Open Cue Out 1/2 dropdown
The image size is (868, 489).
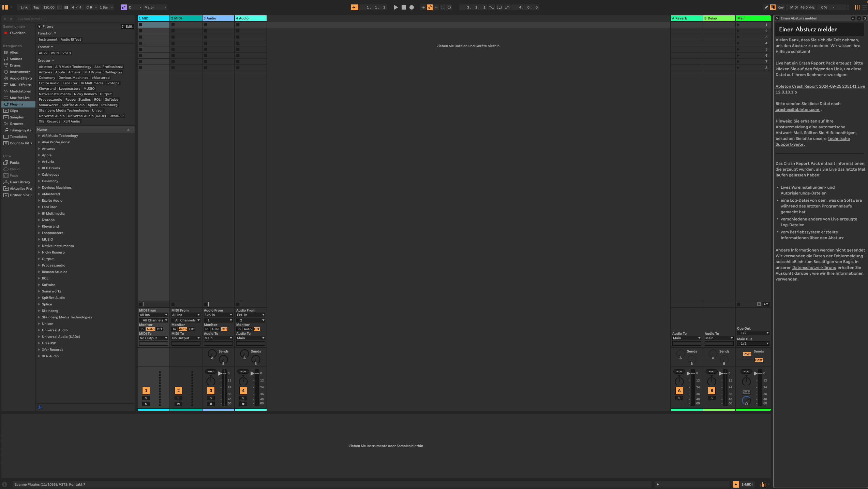(753, 333)
